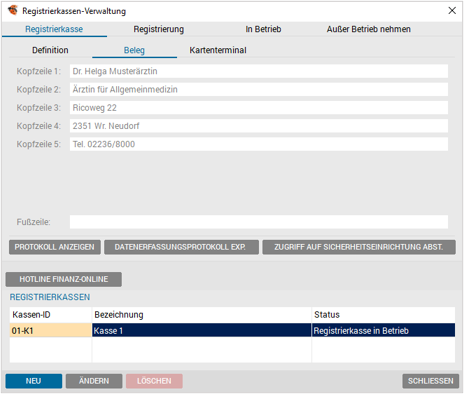Open the Registrierung tab
Viewport: 464px width, 394px height.
pos(159,29)
